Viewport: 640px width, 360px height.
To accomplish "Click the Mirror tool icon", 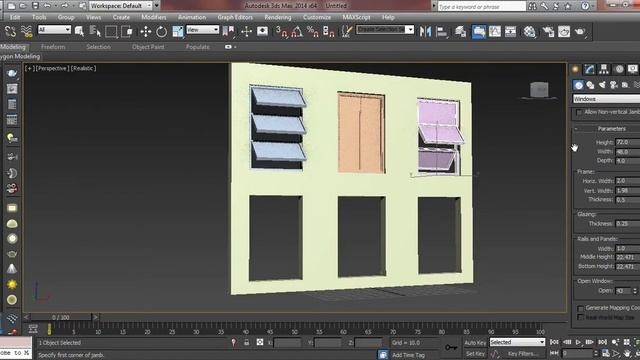I will pos(425,31).
